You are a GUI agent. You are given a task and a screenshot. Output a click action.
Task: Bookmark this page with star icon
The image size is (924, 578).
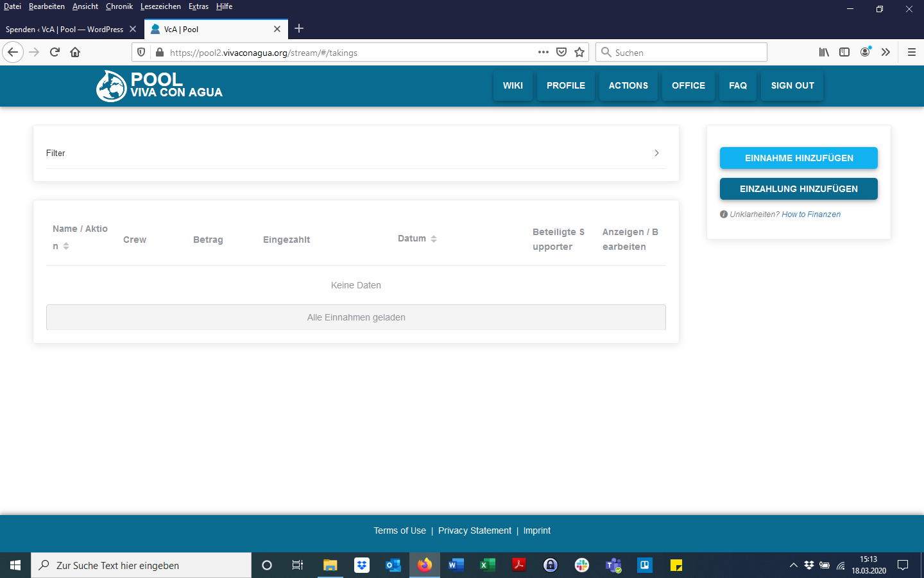(x=579, y=53)
